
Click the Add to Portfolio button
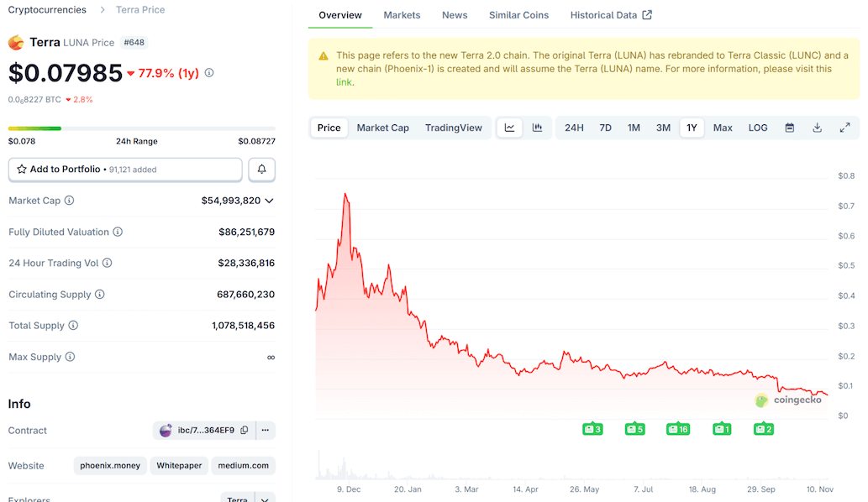(x=124, y=169)
